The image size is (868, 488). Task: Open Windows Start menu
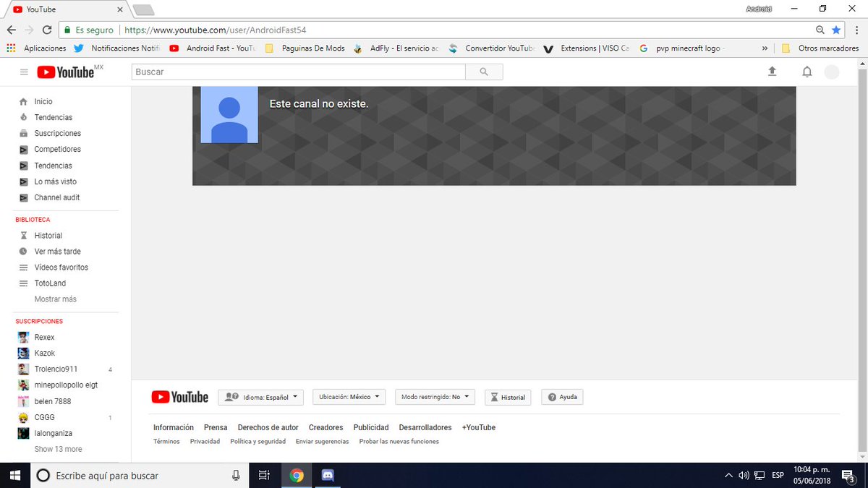(14, 476)
